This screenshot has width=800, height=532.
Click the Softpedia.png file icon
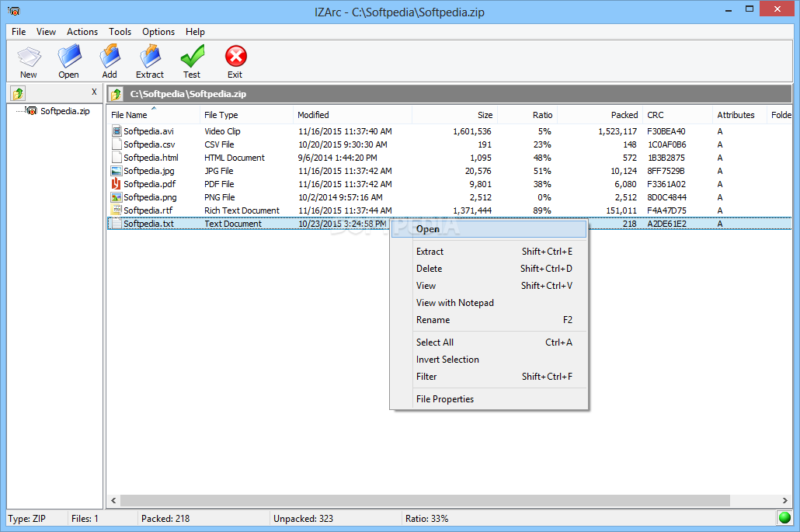(x=117, y=197)
